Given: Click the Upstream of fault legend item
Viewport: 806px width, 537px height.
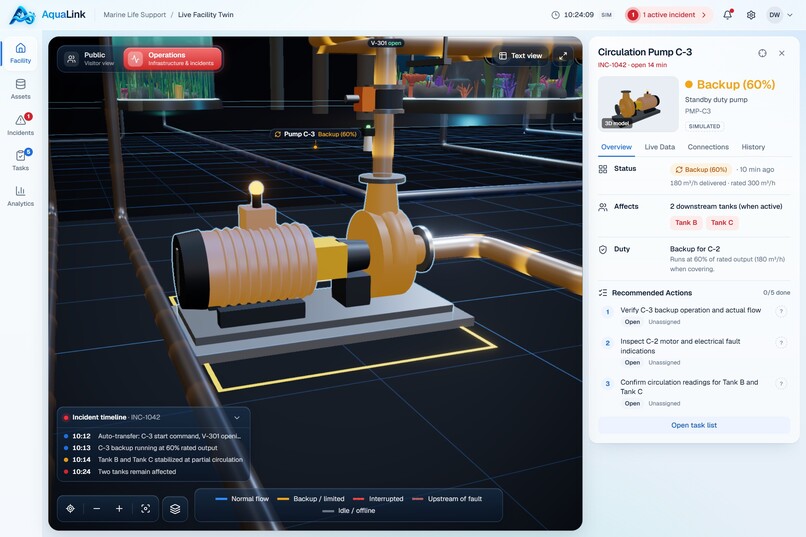Looking at the screenshot, I should [447, 498].
